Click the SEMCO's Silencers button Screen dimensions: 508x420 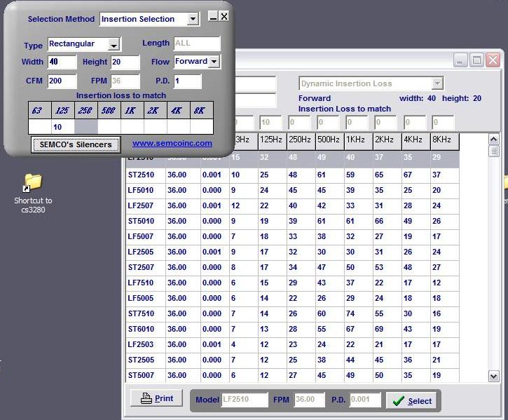[x=76, y=144]
